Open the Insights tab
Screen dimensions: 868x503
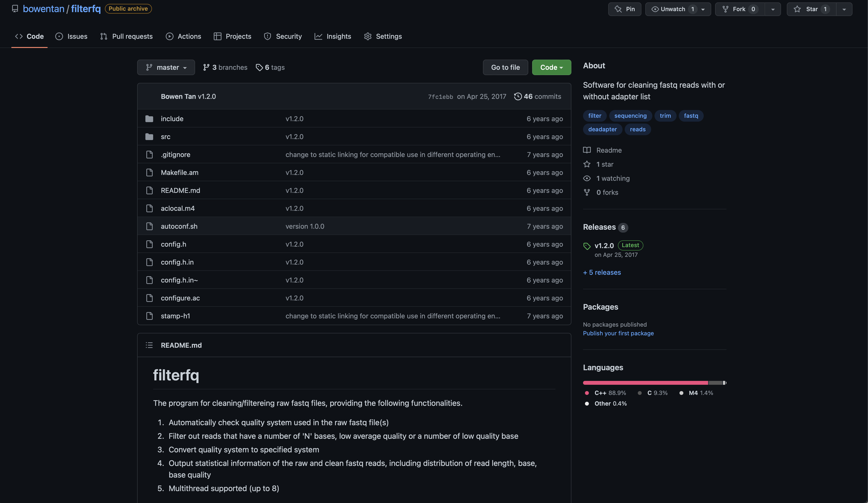click(x=333, y=37)
